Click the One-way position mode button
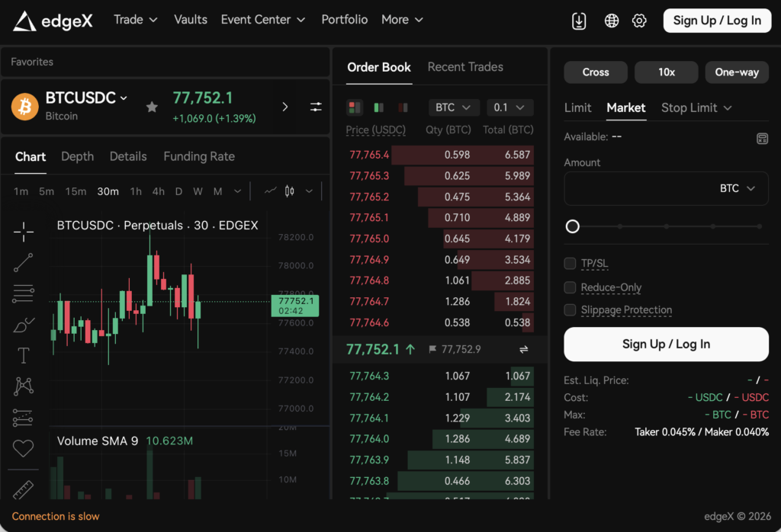The height and width of the screenshot is (532, 781). point(738,72)
